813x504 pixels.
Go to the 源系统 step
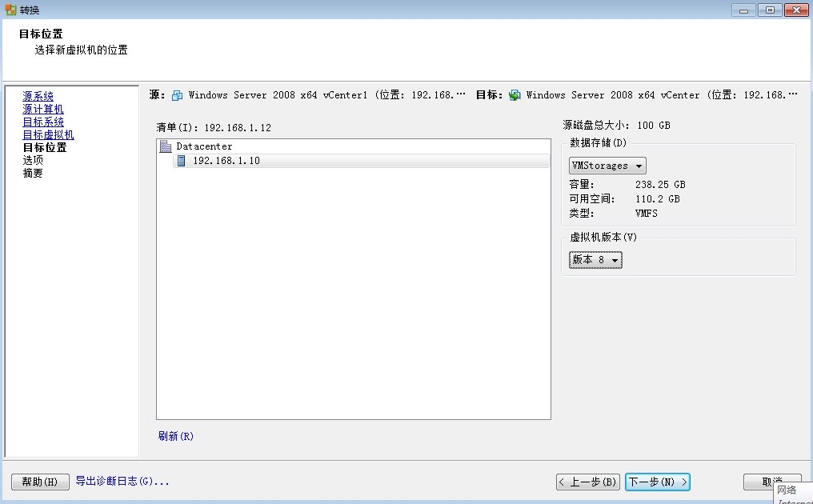point(38,97)
